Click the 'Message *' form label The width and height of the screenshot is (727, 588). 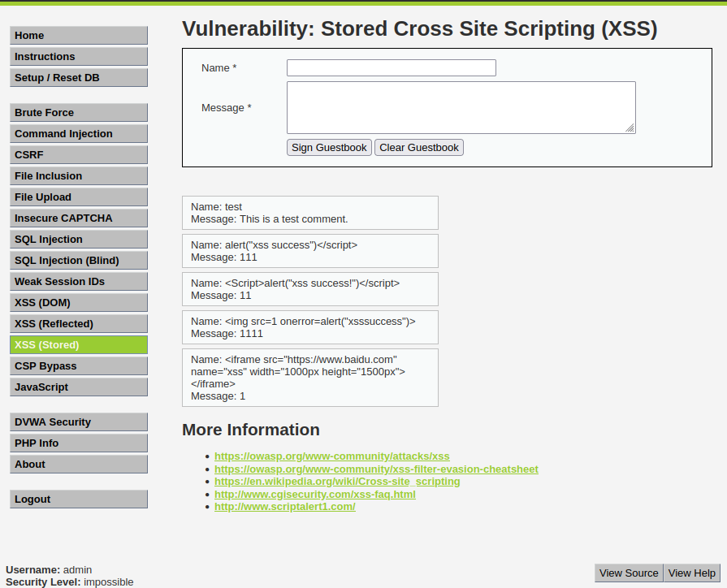227,107
